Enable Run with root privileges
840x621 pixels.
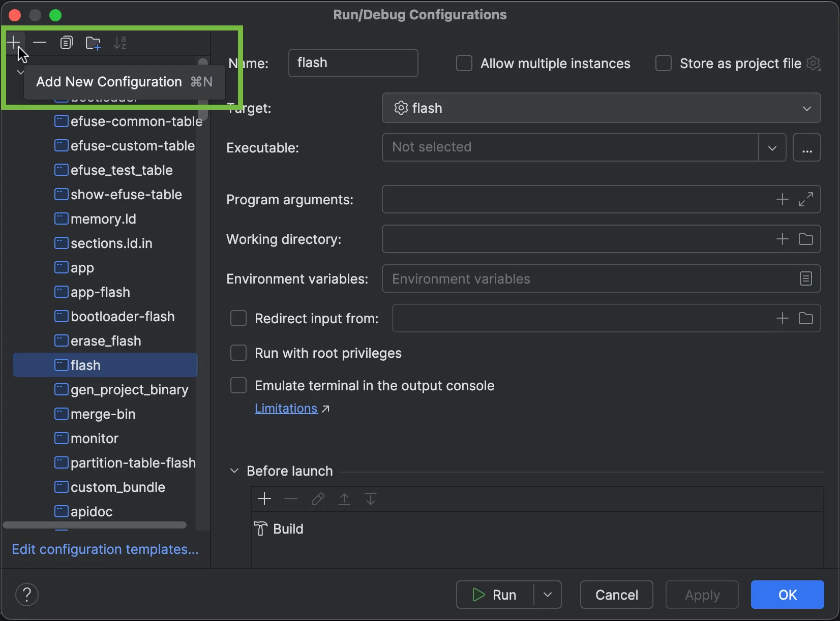(238, 353)
